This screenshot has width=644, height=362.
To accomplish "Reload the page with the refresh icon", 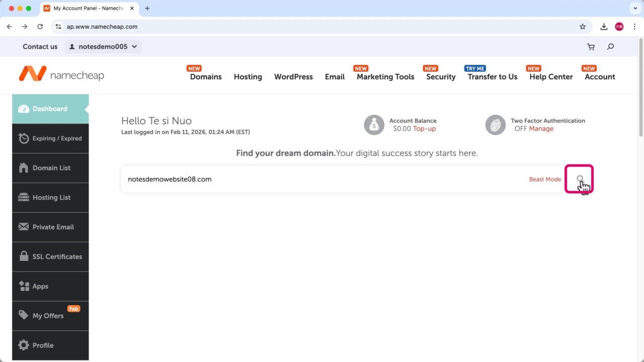I will pos(40,27).
